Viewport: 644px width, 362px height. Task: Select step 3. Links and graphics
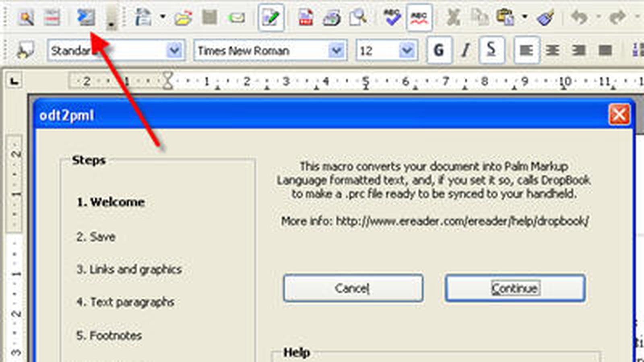129,269
